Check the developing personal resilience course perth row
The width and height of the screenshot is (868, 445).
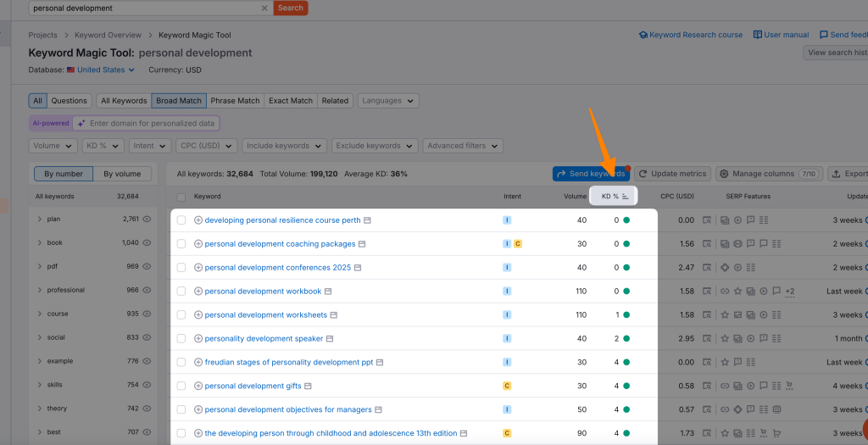pyautogui.click(x=181, y=220)
